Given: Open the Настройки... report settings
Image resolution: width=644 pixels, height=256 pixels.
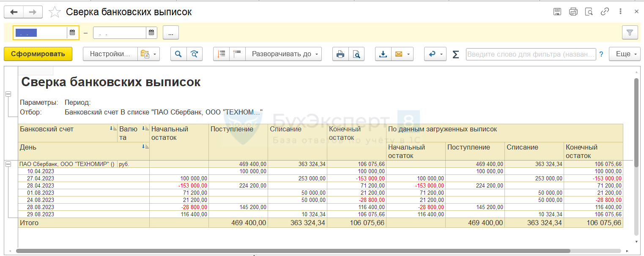Looking at the screenshot, I should pyautogui.click(x=110, y=54).
